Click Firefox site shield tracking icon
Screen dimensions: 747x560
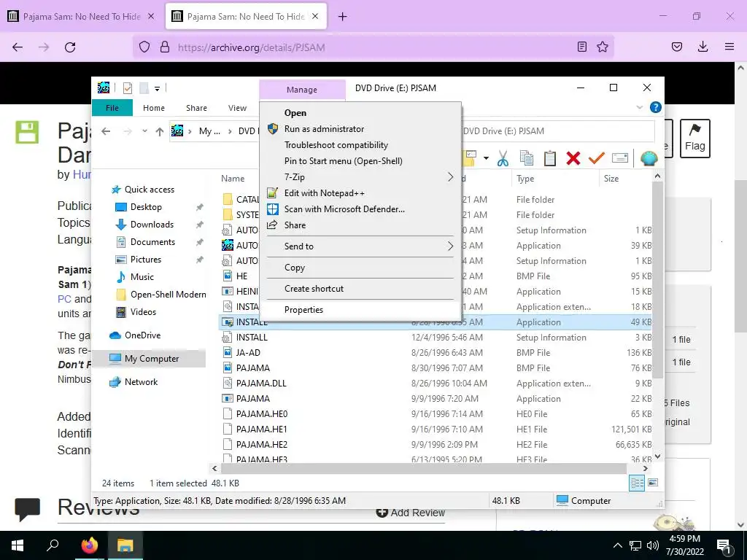point(144,47)
